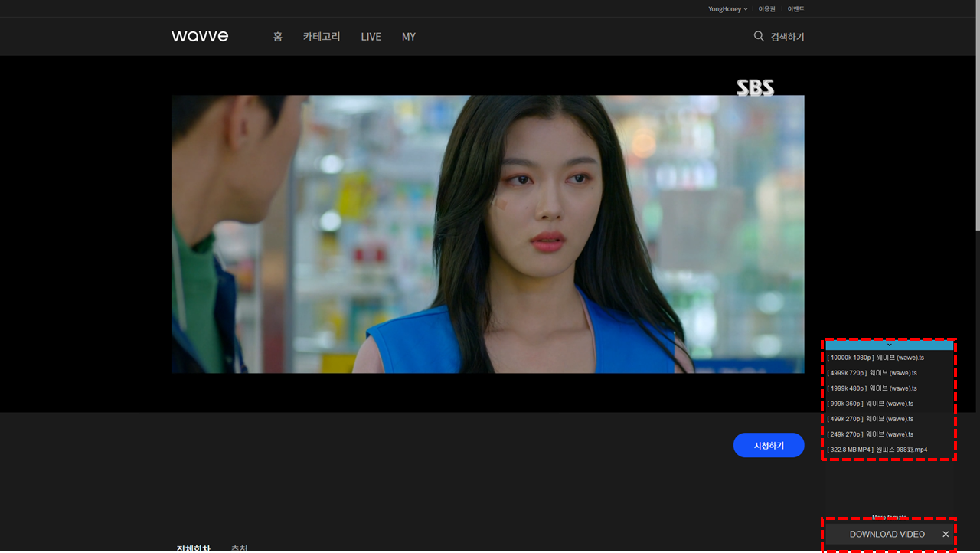Collapse the download format list chevron bar
This screenshot has height=553, width=980.
click(889, 345)
